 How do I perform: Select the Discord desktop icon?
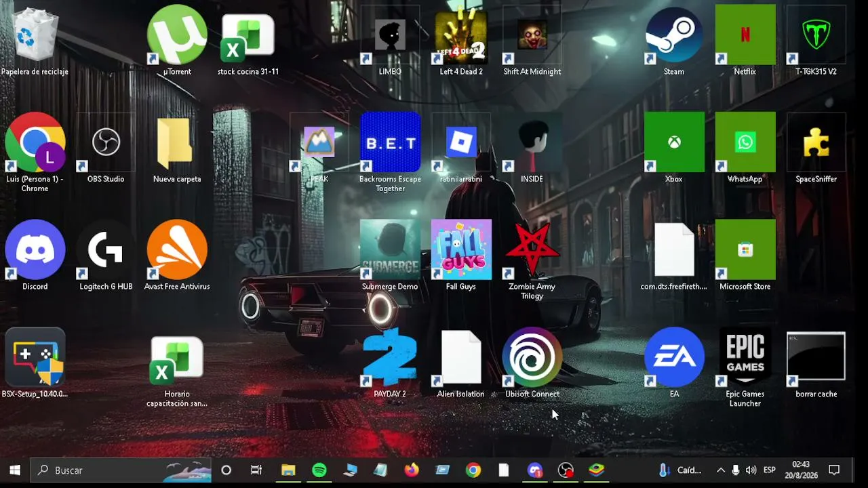[35, 256]
